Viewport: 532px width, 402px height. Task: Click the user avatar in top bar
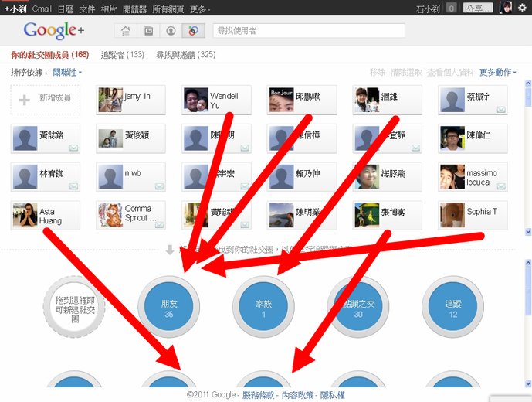pos(506,7)
